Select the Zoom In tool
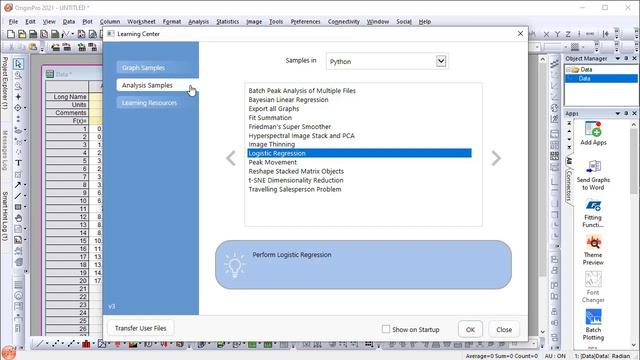Viewport: 640px width, 360px height. click(18, 76)
